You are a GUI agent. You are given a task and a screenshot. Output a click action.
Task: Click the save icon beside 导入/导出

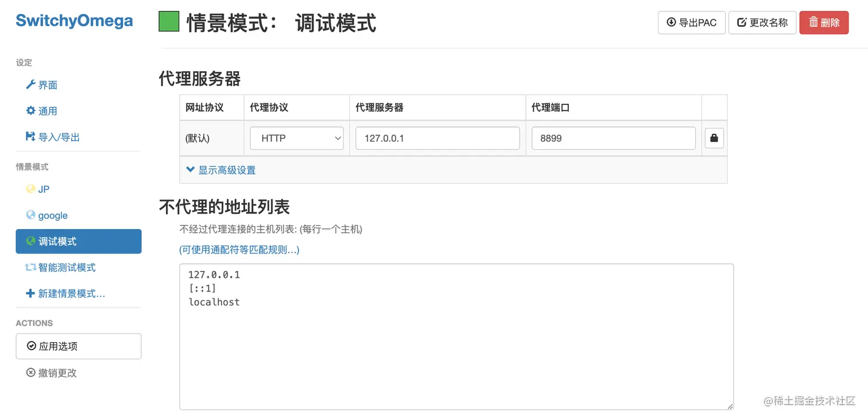point(31,137)
